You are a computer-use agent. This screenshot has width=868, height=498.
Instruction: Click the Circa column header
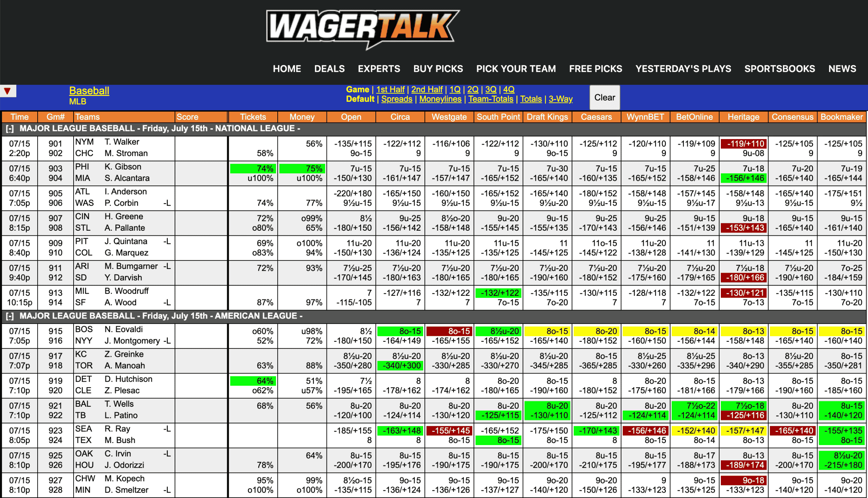(x=400, y=117)
